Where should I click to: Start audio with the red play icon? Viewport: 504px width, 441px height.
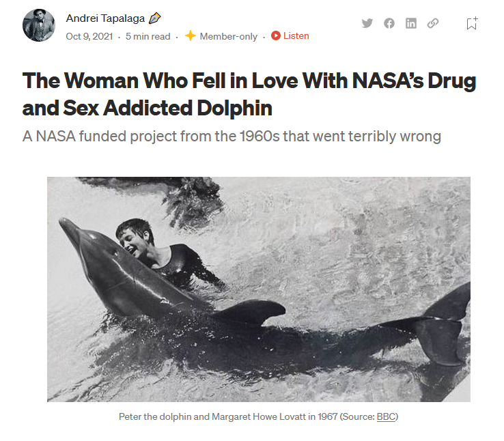coord(276,35)
